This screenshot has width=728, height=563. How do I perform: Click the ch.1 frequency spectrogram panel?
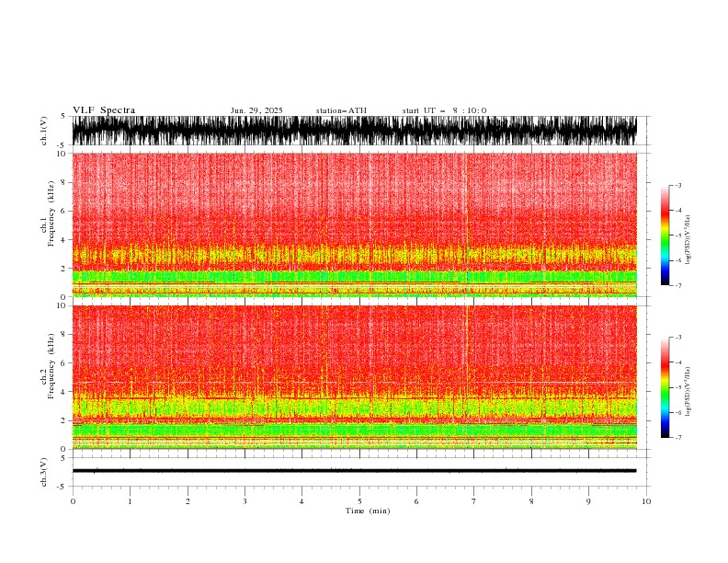[x=354, y=224]
